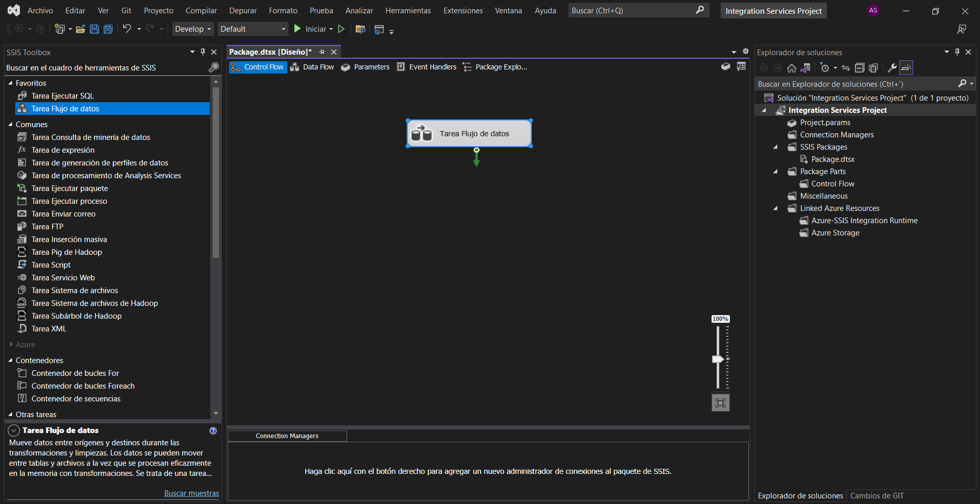The image size is (980, 504).
Task: Toggle pin on Explorador de soluciones panel
Action: 957,52
